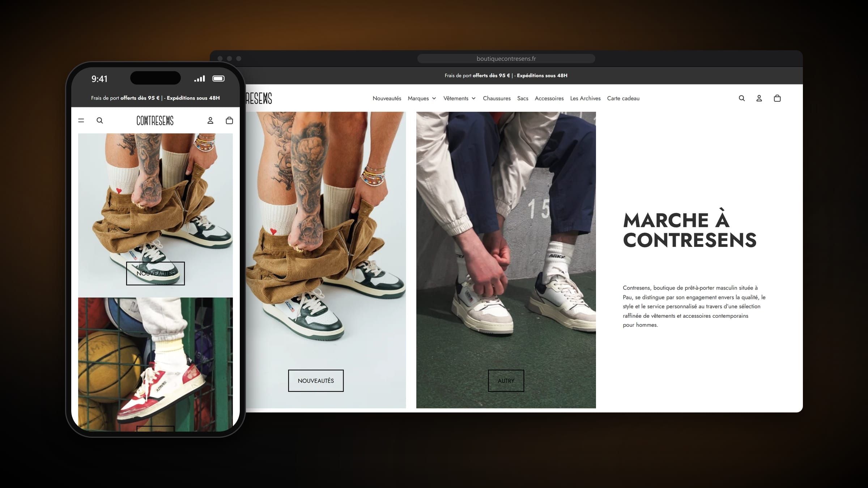The width and height of the screenshot is (868, 488).
Task: Tap the basketball sneaker image on the phone
Action: point(156,364)
